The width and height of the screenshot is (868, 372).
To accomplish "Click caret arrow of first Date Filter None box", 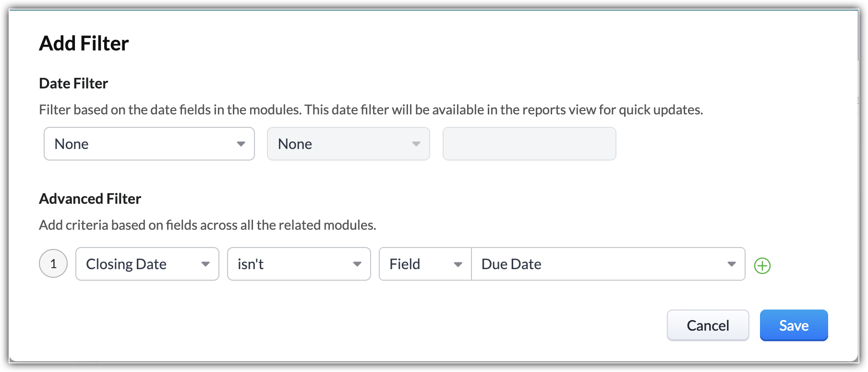I will point(241,144).
